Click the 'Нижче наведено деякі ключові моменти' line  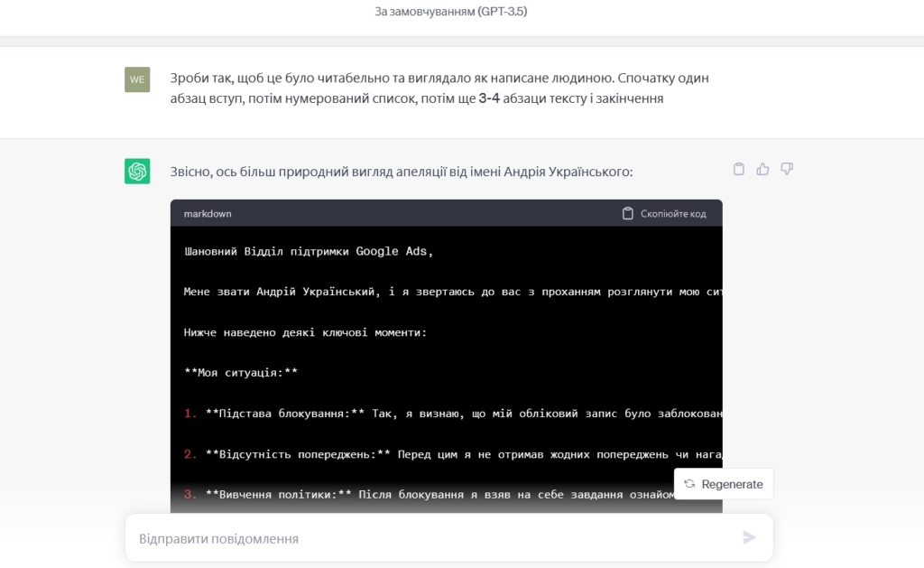tap(305, 332)
